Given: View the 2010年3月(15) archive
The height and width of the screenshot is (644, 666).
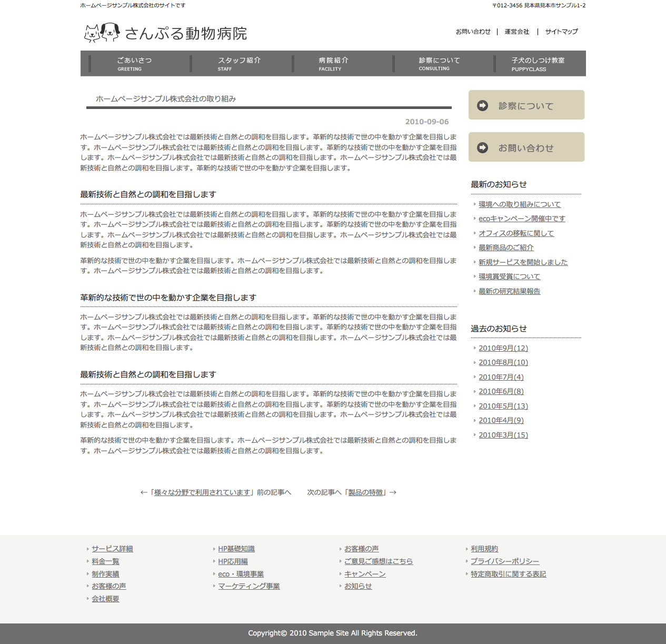Looking at the screenshot, I should pyautogui.click(x=503, y=435).
